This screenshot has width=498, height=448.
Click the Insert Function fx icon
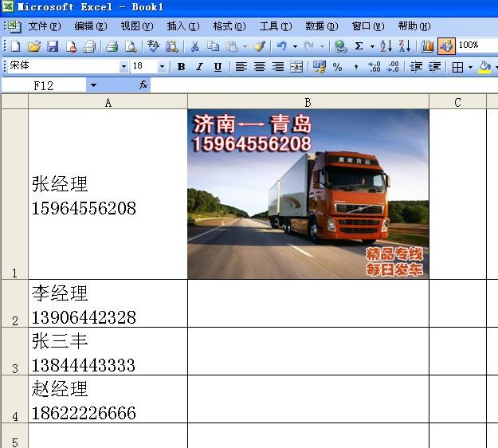143,84
